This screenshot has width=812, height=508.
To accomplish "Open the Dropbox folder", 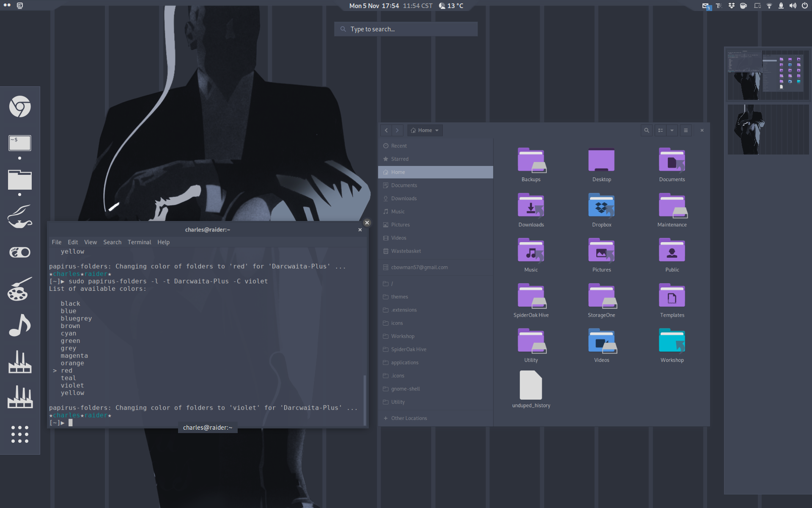I will 601,210.
